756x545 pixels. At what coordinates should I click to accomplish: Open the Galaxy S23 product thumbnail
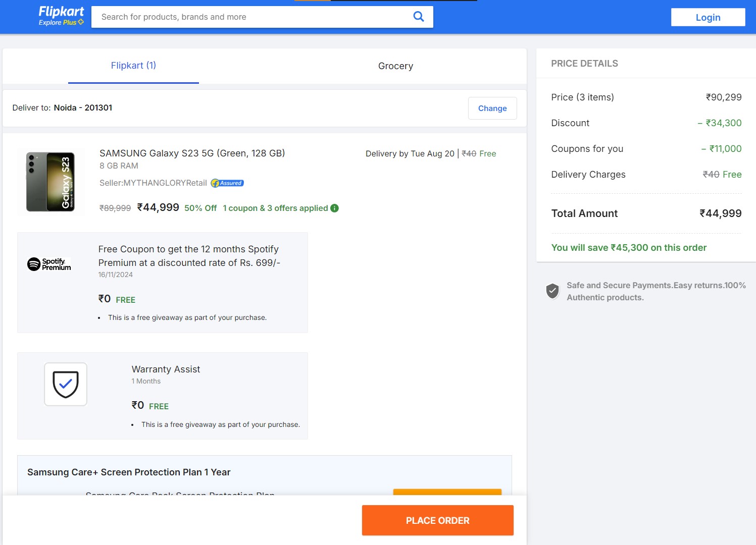51,182
